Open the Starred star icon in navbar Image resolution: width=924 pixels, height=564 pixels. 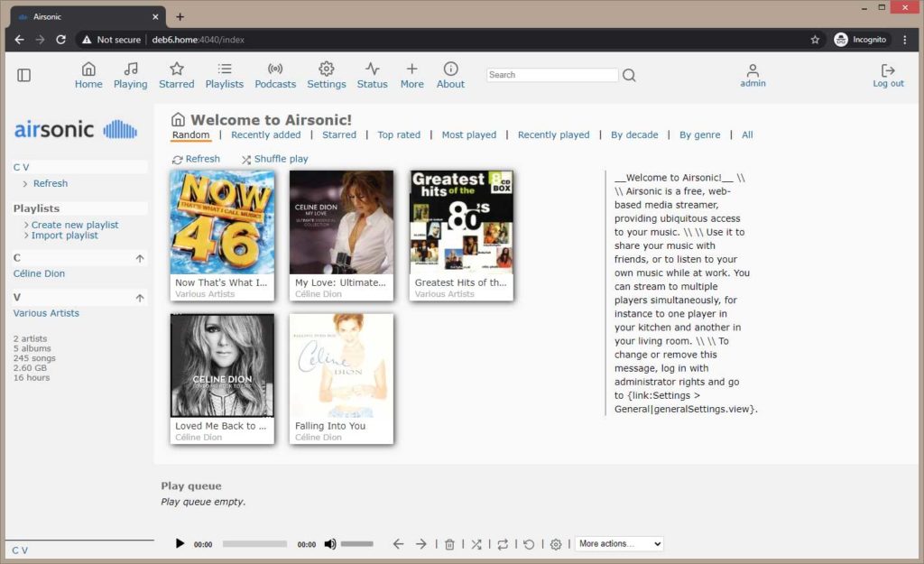tap(177, 69)
